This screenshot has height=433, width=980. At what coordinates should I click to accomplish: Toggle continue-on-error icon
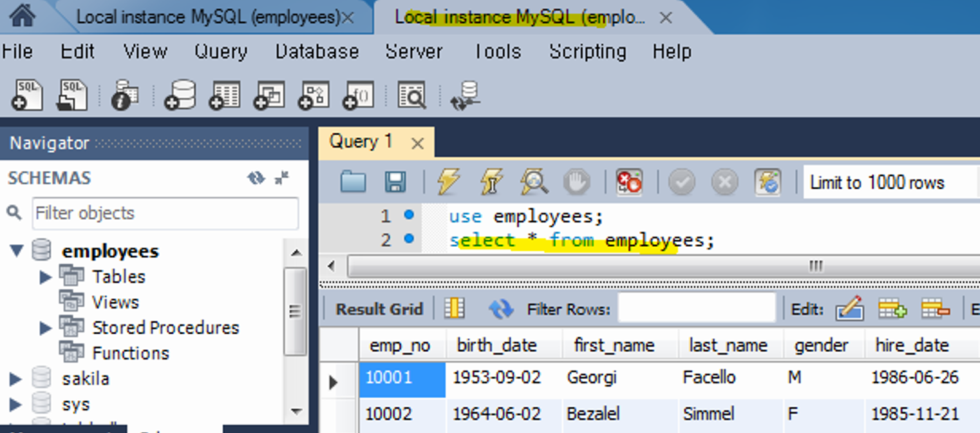629,182
